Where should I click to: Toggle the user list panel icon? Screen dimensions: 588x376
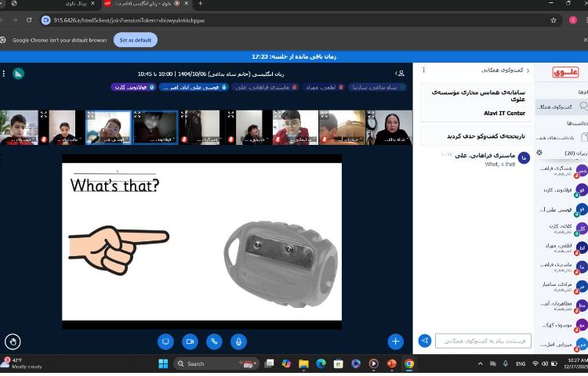click(401, 73)
